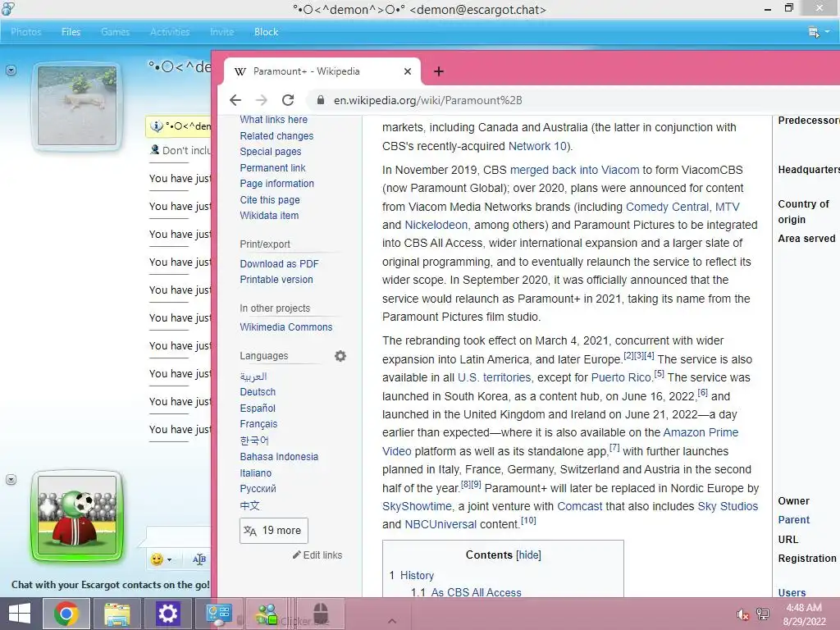840x630 pixels.
Task: Open Wikidata item link
Action: click(269, 216)
